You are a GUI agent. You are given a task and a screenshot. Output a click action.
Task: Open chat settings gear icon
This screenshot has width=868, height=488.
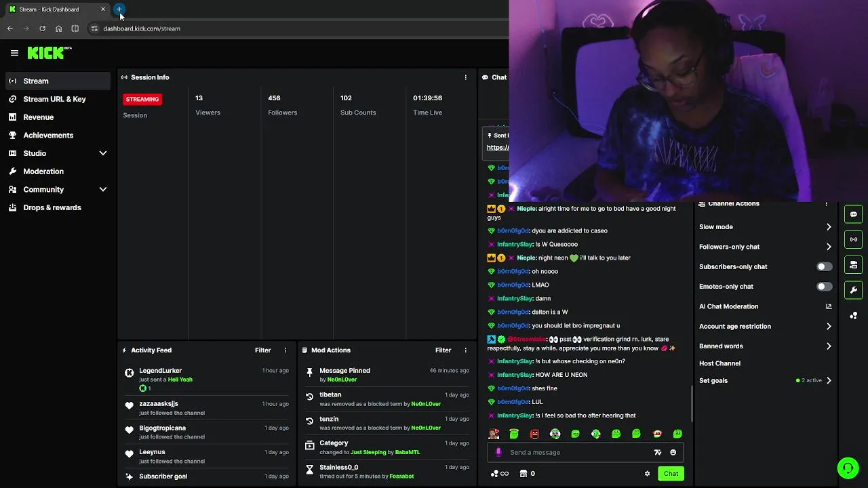coord(647,474)
